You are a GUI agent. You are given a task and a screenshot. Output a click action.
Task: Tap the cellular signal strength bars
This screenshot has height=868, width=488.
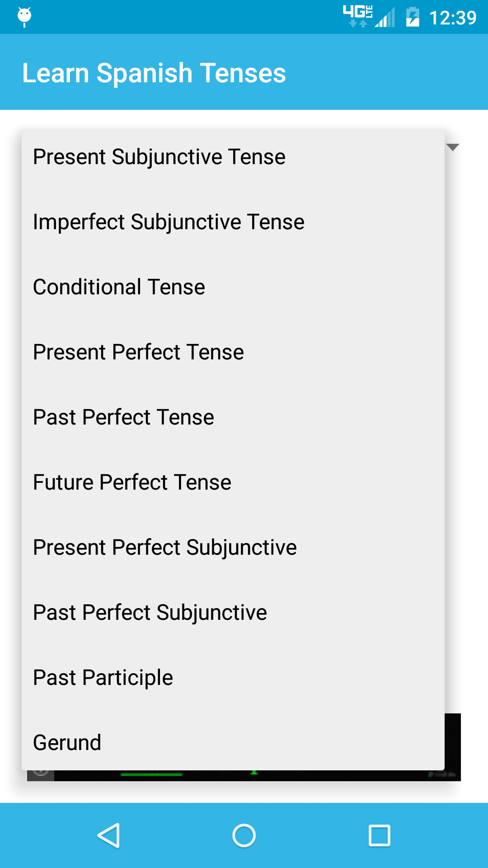[385, 18]
